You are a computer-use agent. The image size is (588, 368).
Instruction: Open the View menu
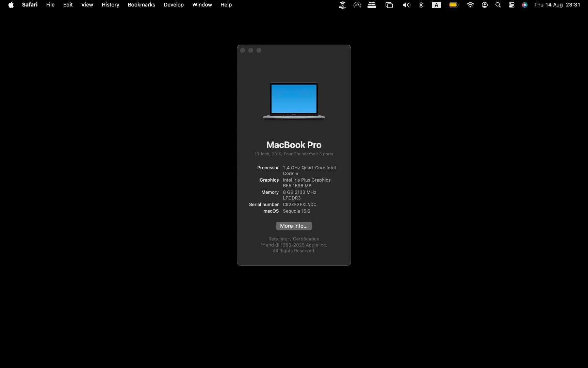tap(87, 5)
